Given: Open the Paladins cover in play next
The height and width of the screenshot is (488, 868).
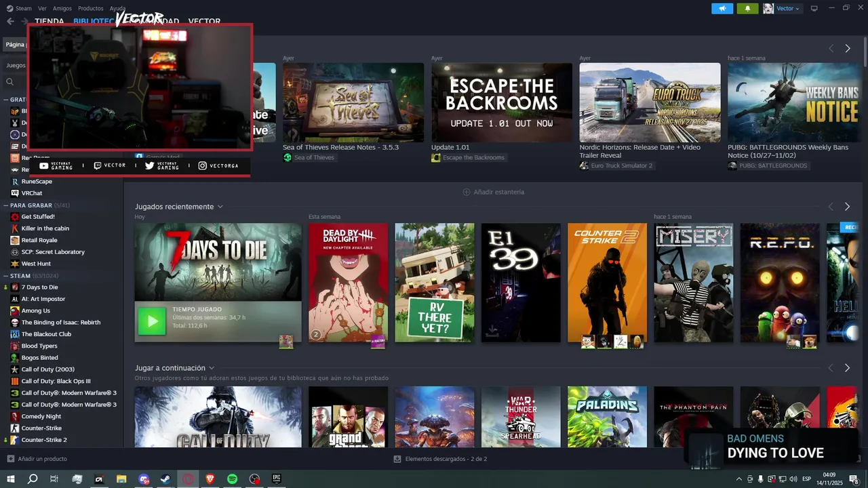Looking at the screenshot, I should [x=607, y=417].
